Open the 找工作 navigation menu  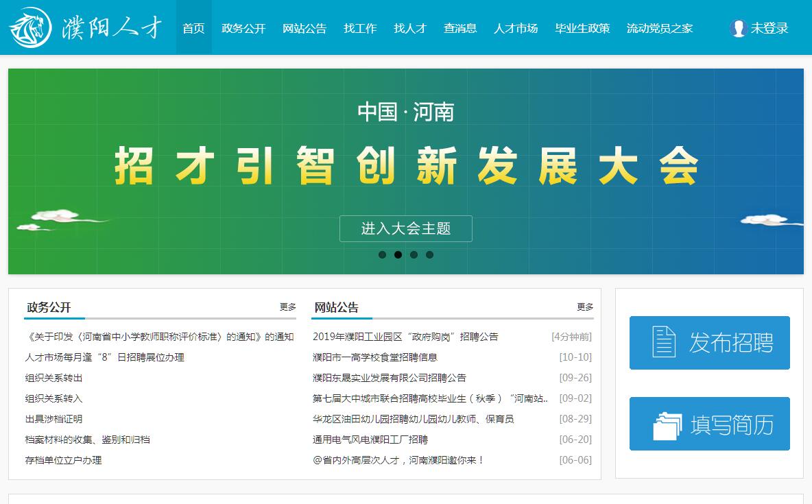point(360,28)
